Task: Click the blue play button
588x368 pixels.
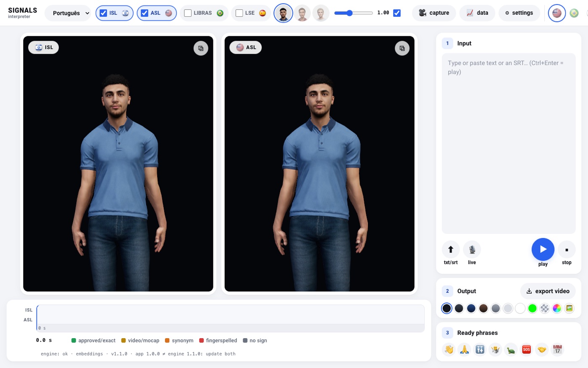Action: 543,249
